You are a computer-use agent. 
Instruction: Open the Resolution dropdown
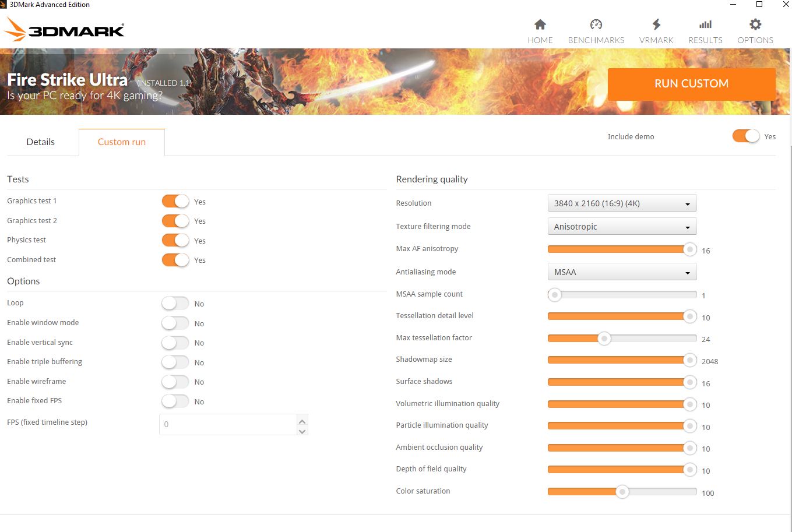(622, 203)
